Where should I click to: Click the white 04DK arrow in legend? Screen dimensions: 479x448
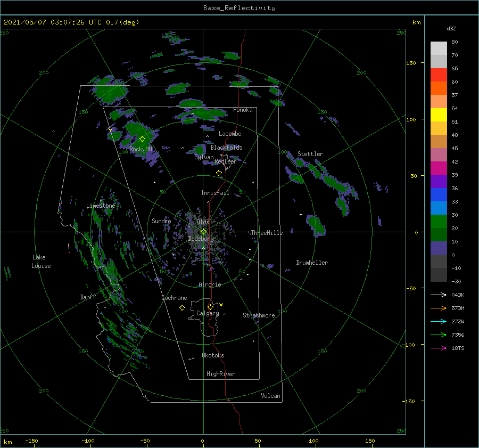(439, 295)
